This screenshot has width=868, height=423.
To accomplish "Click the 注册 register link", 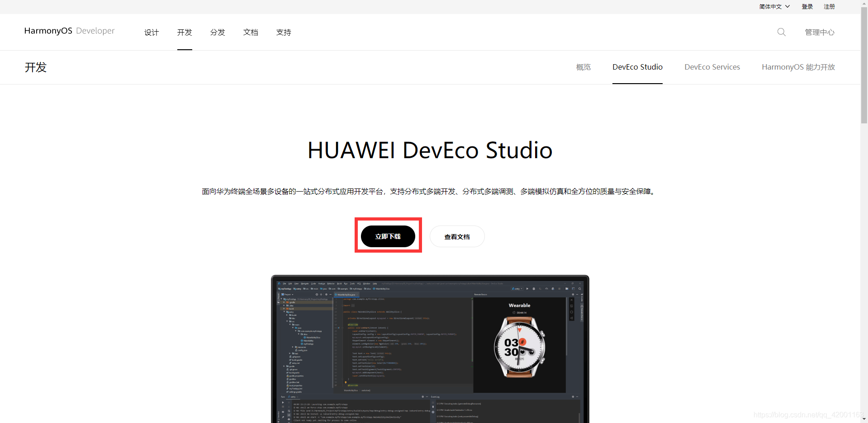I will point(829,7).
